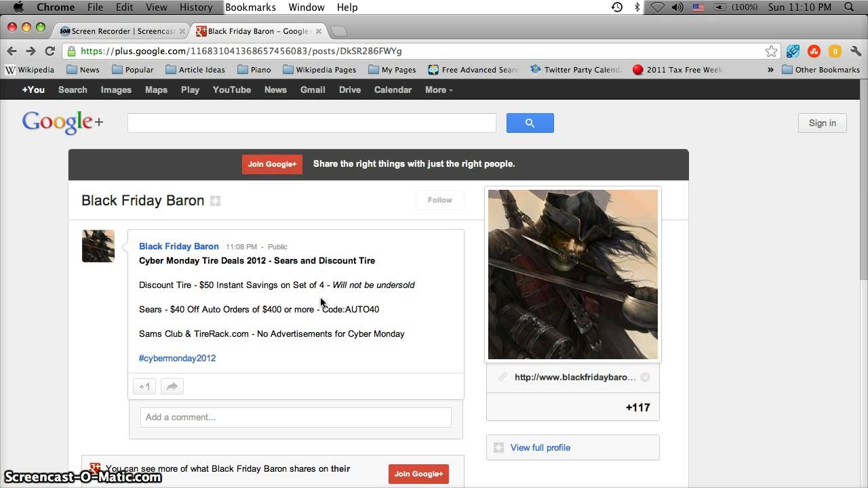The width and height of the screenshot is (868, 488).
Task: Open the blackfridaybaron website link
Action: pyautogui.click(x=575, y=377)
